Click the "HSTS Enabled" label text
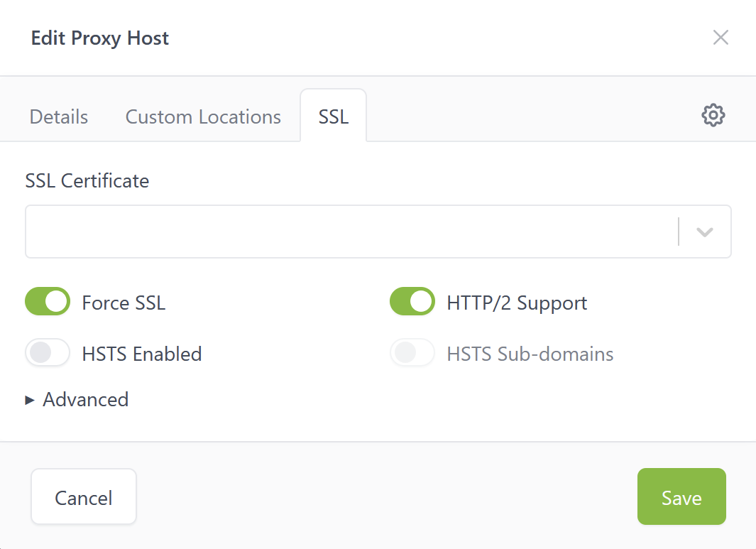The image size is (756, 549). 142,354
